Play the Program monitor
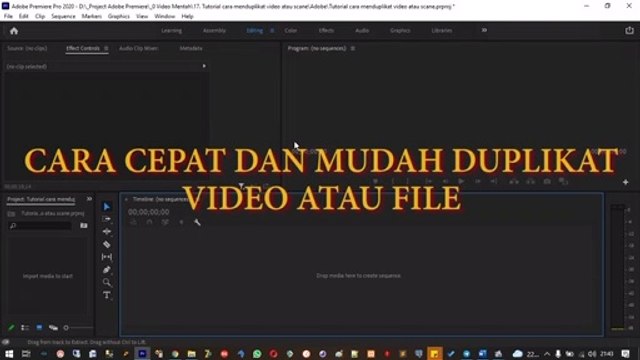This screenshot has width=640, height=360. [461, 181]
